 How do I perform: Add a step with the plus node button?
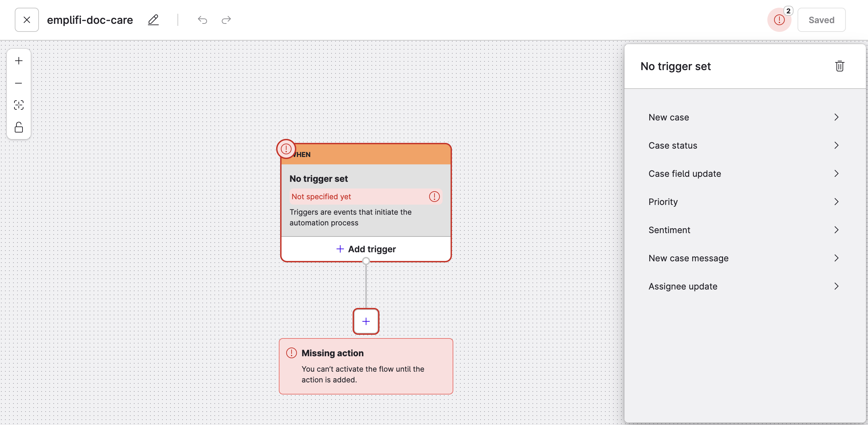pyautogui.click(x=366, y=321)
